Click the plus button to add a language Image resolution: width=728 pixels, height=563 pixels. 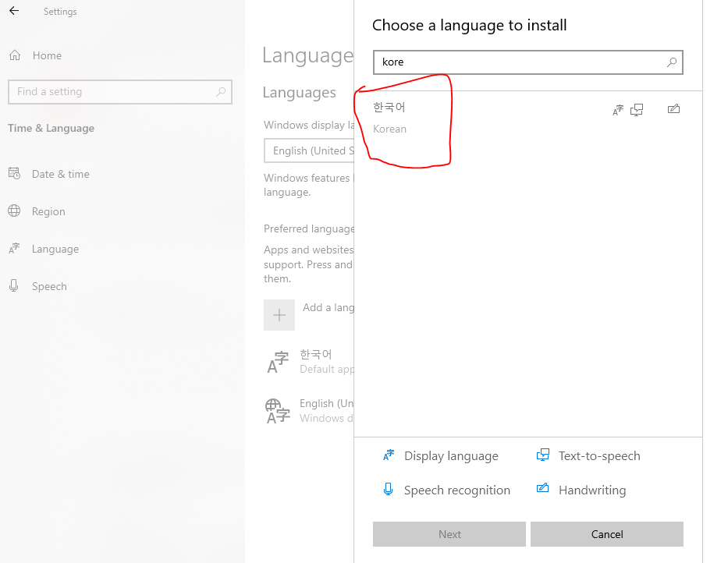click(x=279, y=315)
